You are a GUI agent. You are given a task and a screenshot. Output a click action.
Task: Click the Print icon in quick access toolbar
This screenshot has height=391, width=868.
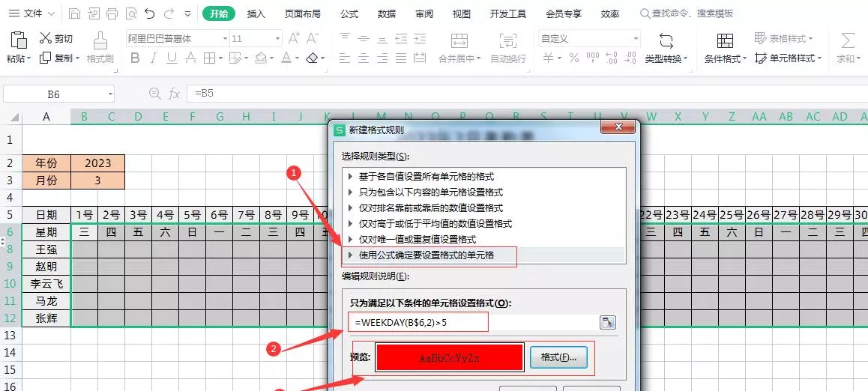click(x=112, y=13)
